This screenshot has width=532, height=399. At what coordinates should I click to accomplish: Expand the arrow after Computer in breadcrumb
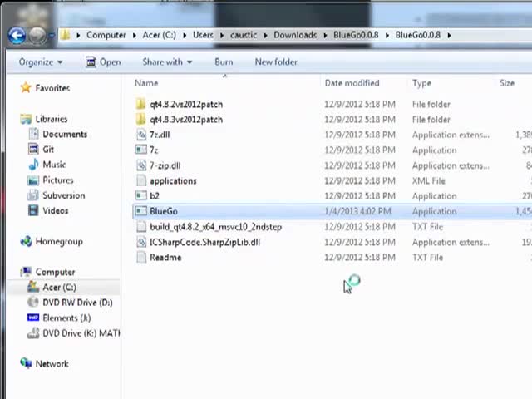point(135,35)
